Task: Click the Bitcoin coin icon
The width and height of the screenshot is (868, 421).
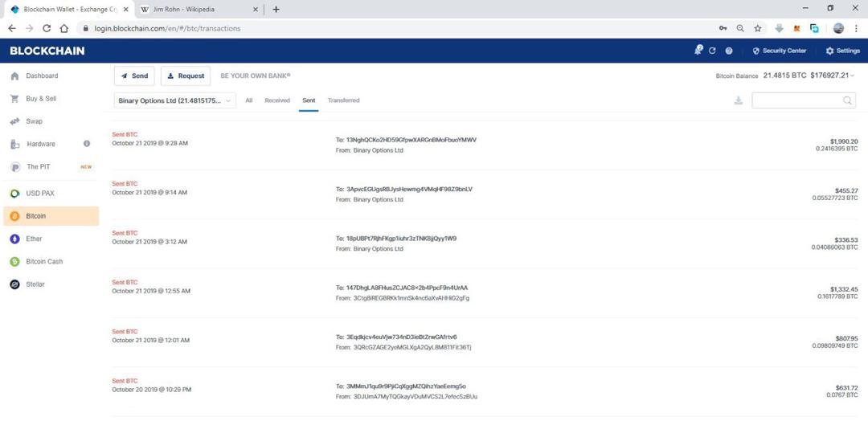Action: pyautogui.click(x=15, y=216)
